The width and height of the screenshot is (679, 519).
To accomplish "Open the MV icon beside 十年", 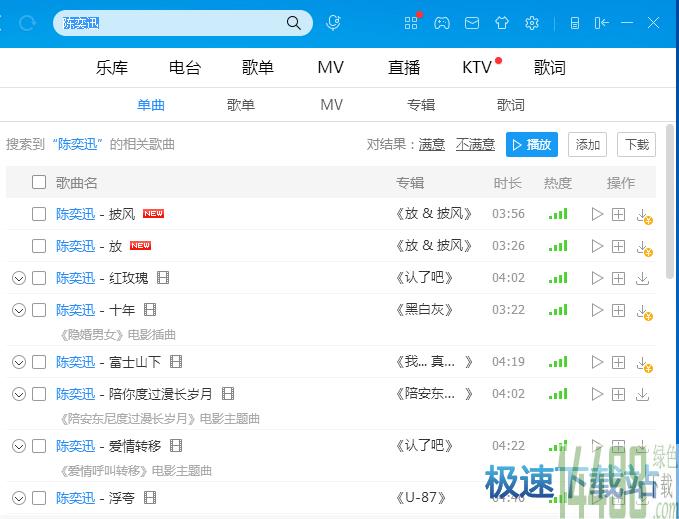I will [x=150, y=309].
